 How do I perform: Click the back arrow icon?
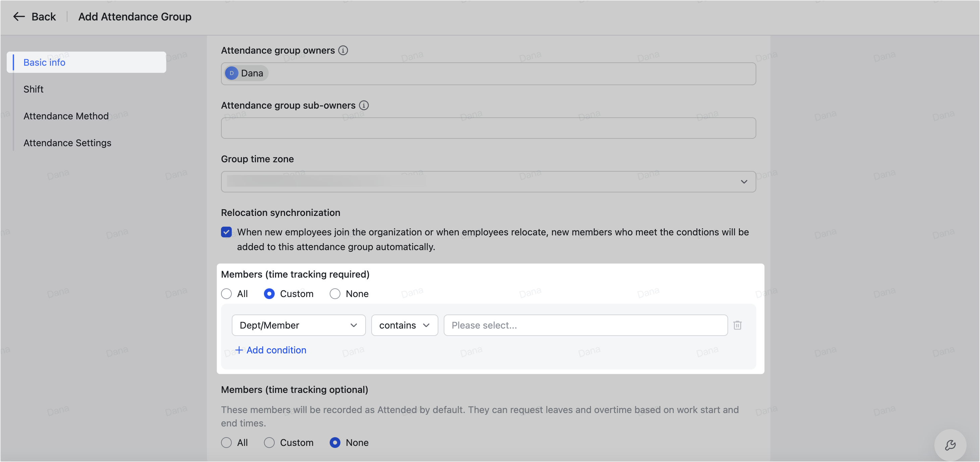tap(19, 16)
